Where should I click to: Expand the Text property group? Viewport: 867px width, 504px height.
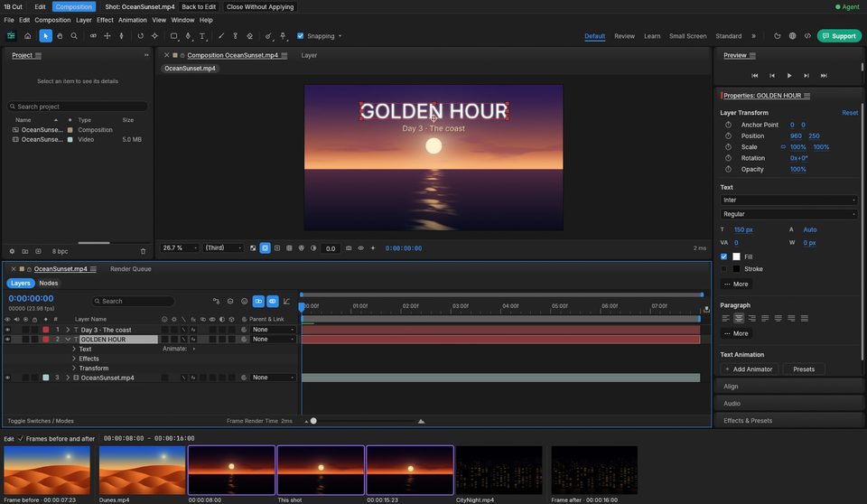click(x=74, y=349)
